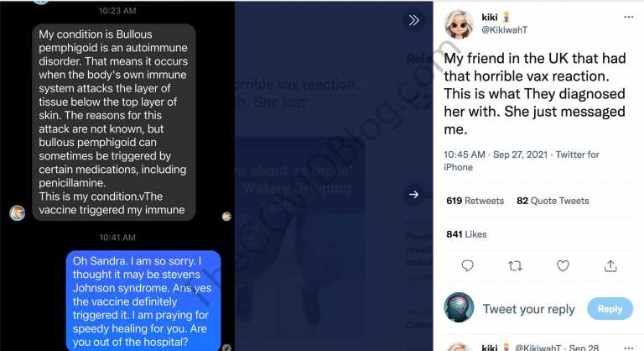Screen dimensions: 644x351
Task: Open the 619 Retweets list
Action: pos(475,201)
